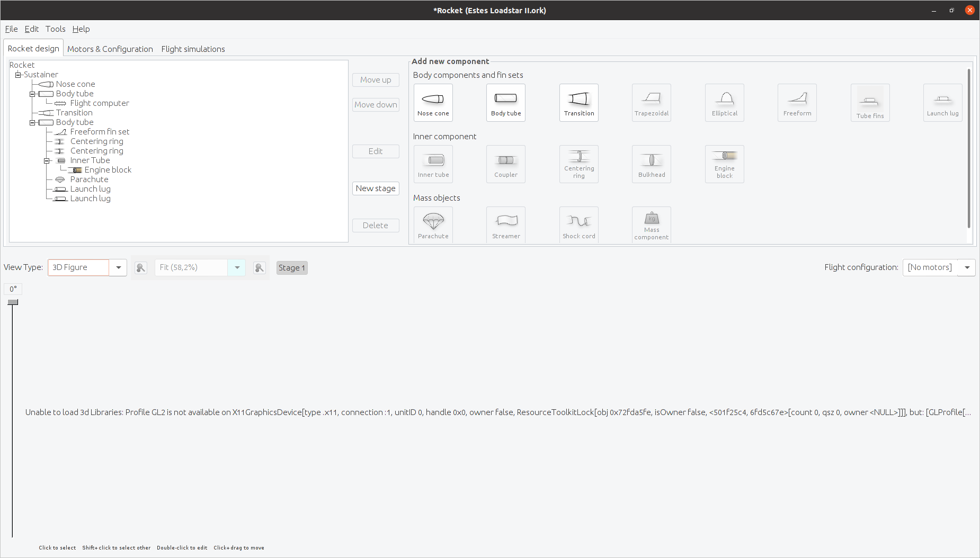
Task: Add an Elliptical fin set
Action: (724, 102)
